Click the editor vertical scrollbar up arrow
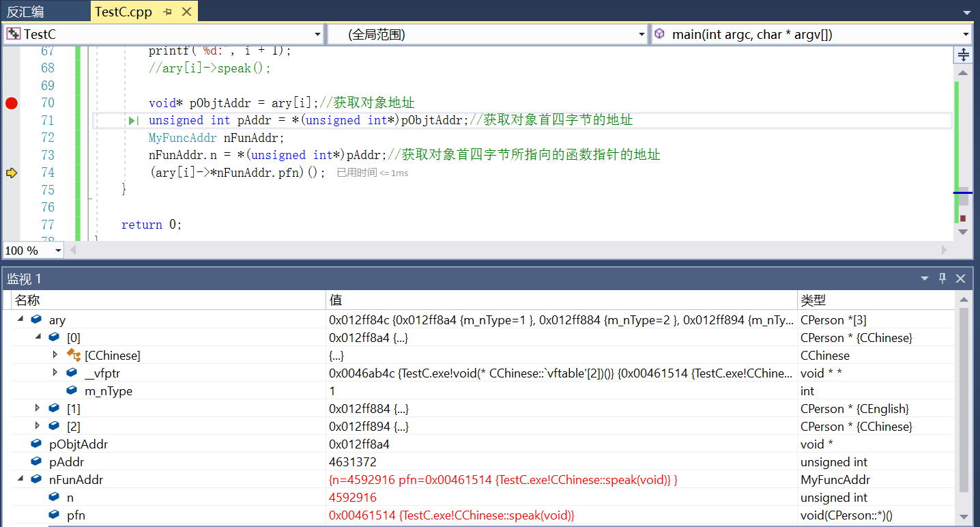Image resolution: width=980 pixels, height=527 pixels. tap(963, 73)
